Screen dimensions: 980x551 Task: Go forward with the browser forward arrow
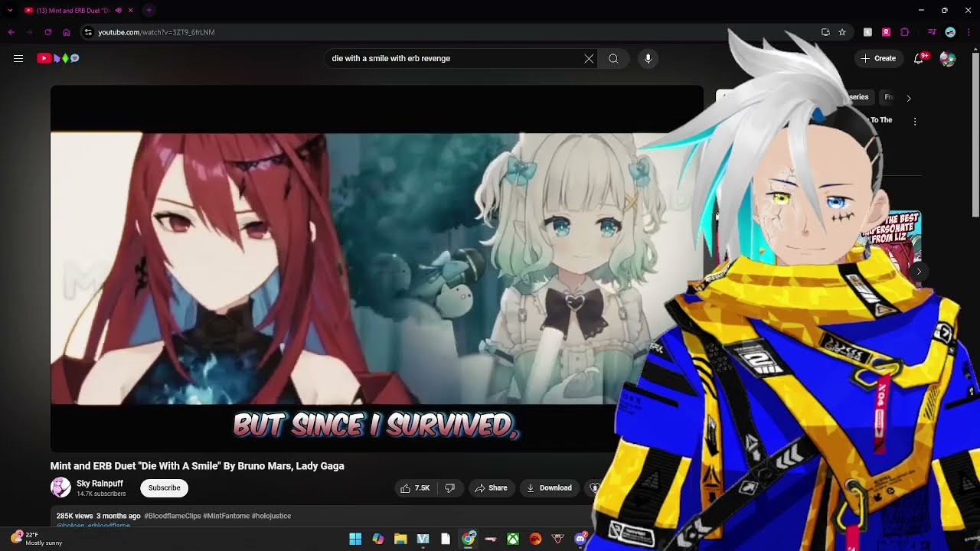coord(29,32)
